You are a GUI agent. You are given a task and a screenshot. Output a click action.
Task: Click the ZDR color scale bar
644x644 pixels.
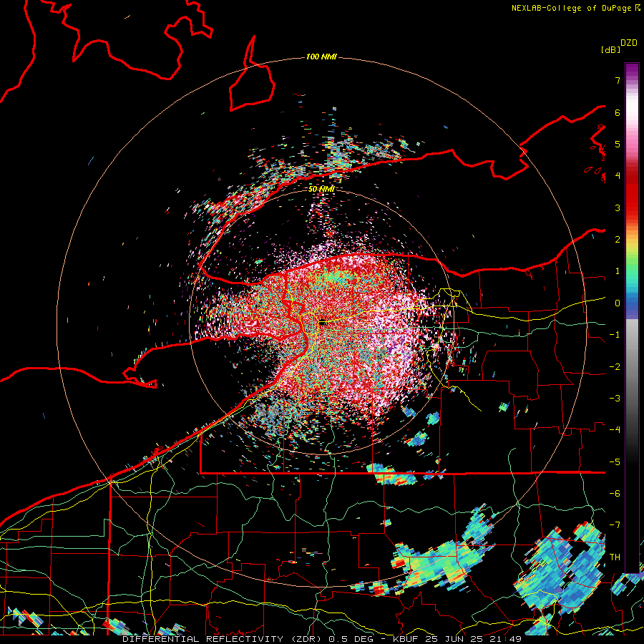[x=632, y=318]
